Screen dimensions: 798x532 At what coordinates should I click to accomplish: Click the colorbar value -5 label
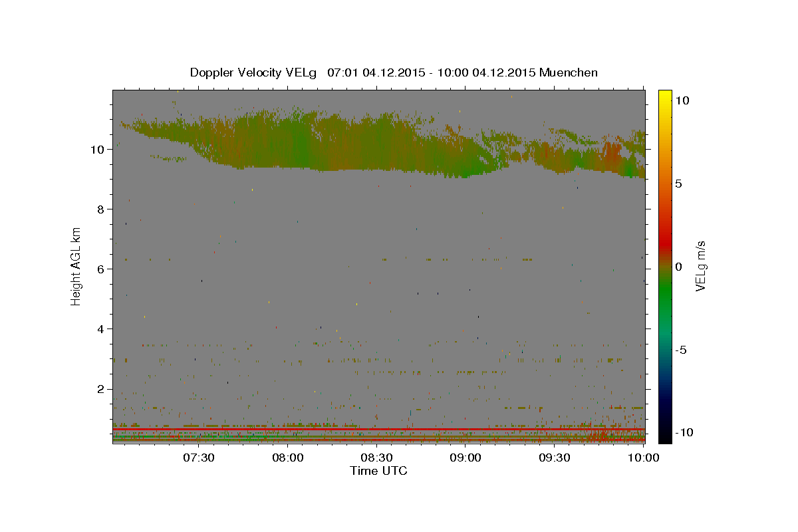point(680,350)
